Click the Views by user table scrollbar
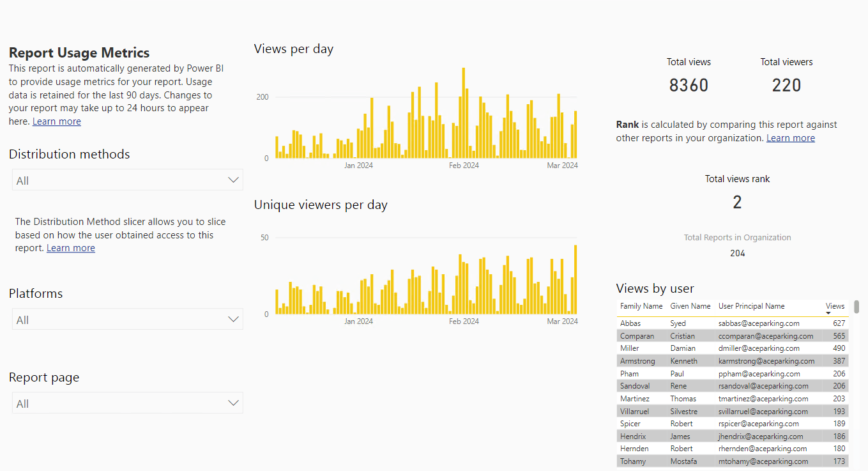This screenshot has height=471, width=868. tap(856, 307)
